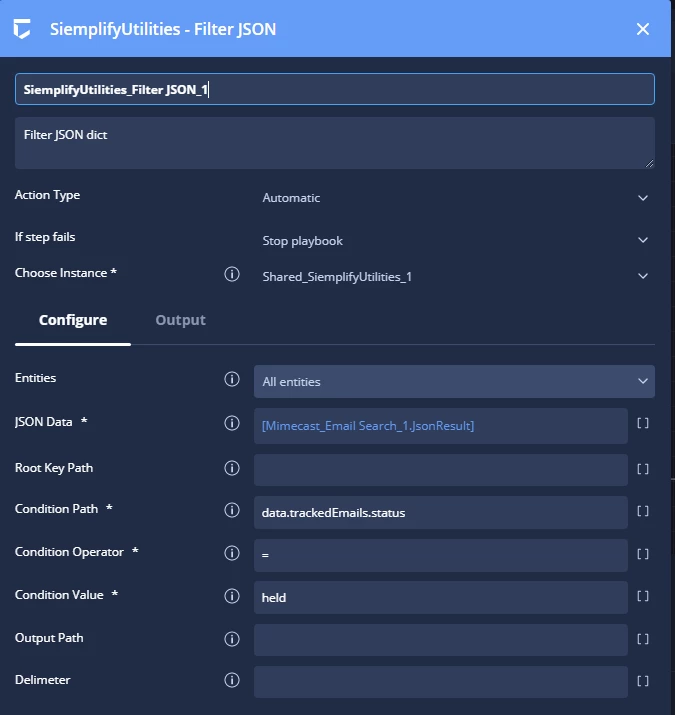Open placeholder picker for Output Path
675x715 pixels.
pyautogui.click(x=643, y=639)
